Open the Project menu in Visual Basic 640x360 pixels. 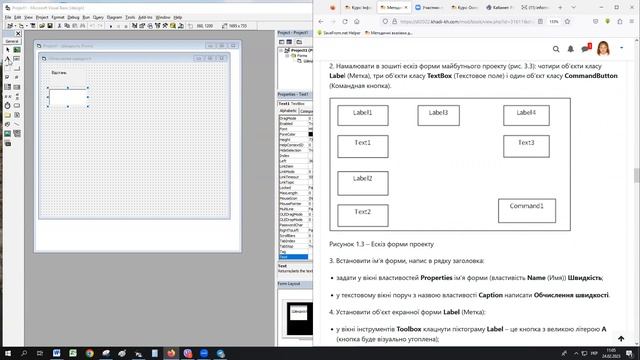click(42, 17)
